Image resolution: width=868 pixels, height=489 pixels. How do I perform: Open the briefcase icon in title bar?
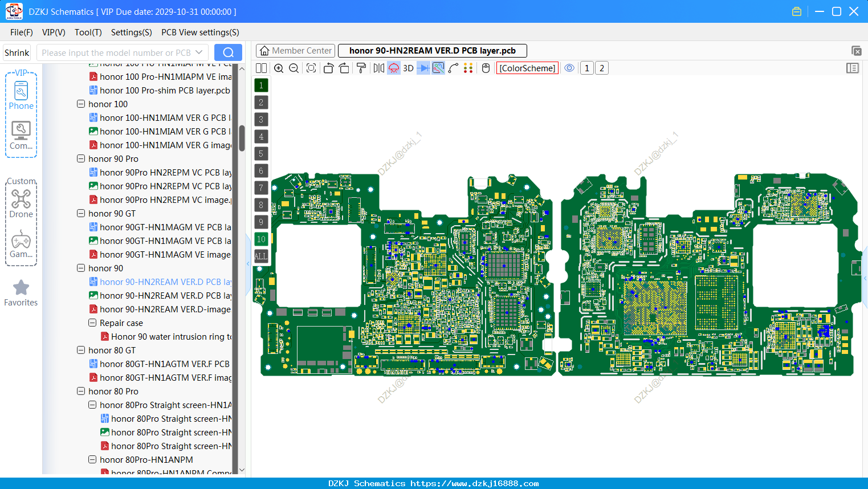pyautogui.click(x=797, y=11)
